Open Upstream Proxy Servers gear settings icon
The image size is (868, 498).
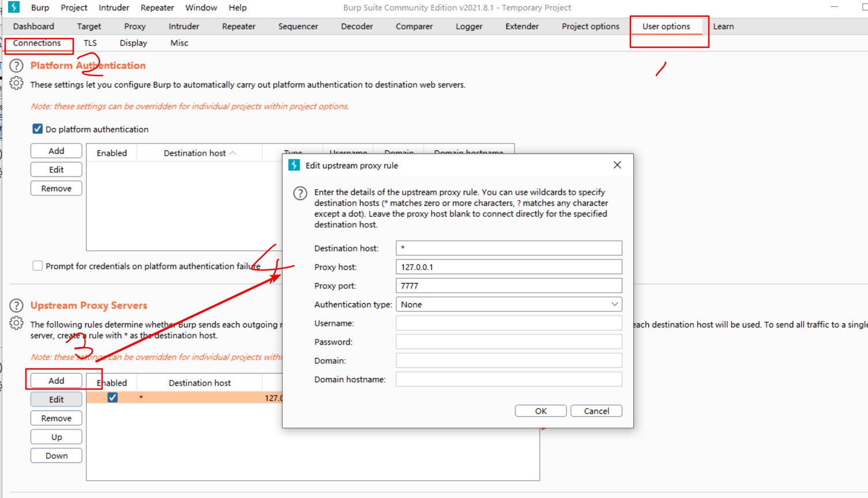pos(17,323)
